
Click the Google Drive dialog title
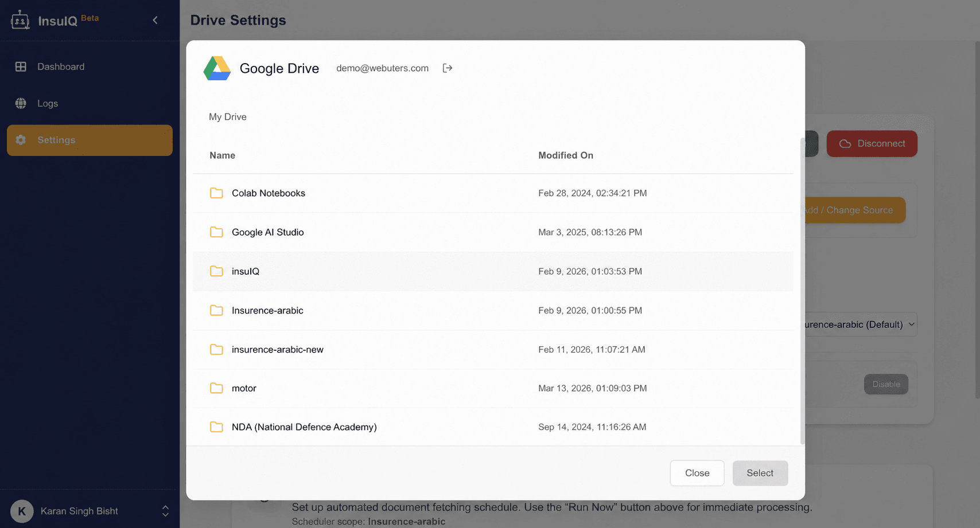pyautogui.click(x=279, y=68)
